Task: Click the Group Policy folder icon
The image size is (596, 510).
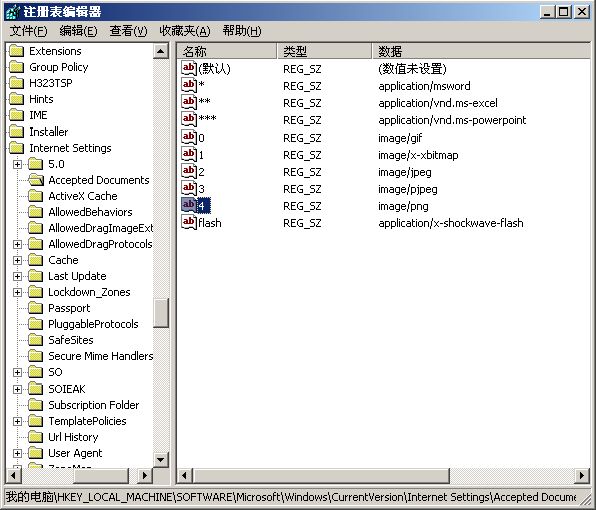Action: [x=16, y=67]
